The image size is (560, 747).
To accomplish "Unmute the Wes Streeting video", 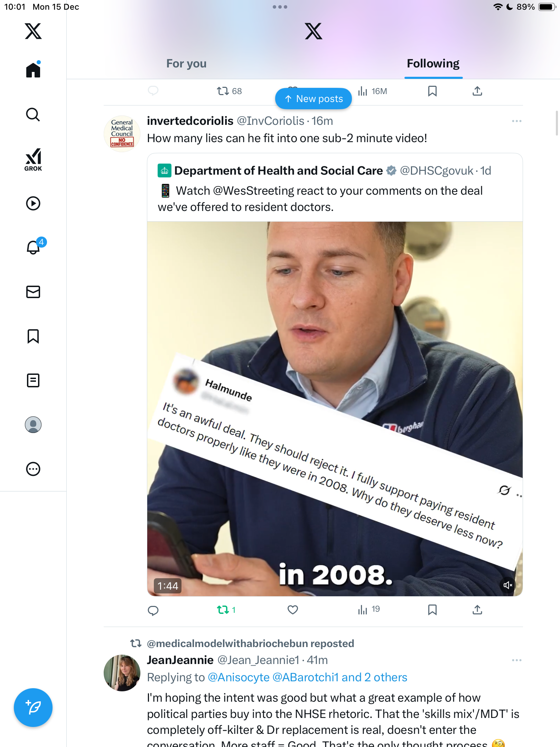I will (507, 585).
